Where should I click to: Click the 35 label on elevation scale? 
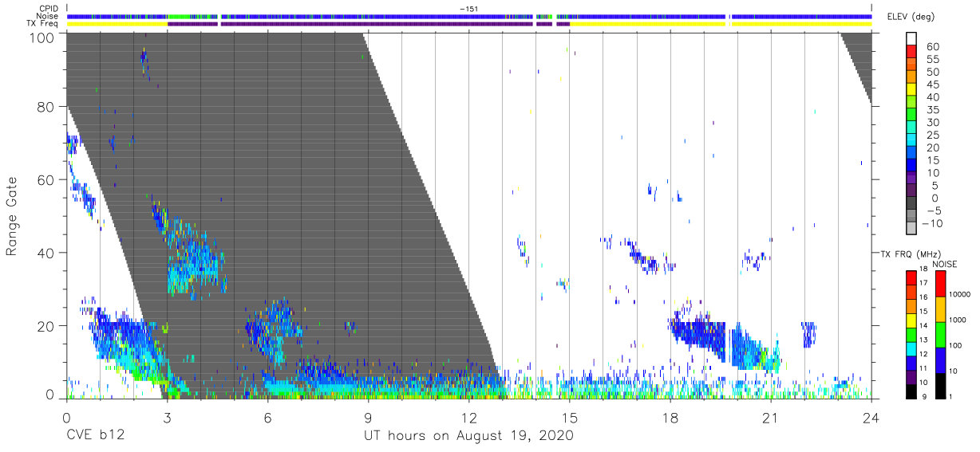point(931,110)
